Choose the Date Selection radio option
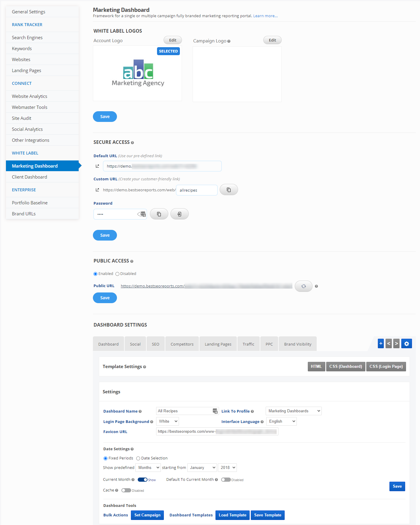 tap(138, 458)
